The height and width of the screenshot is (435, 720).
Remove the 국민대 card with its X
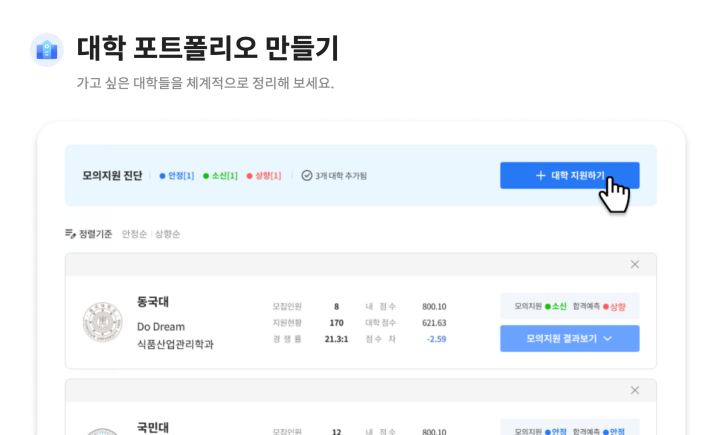click(x=635, y=390)
